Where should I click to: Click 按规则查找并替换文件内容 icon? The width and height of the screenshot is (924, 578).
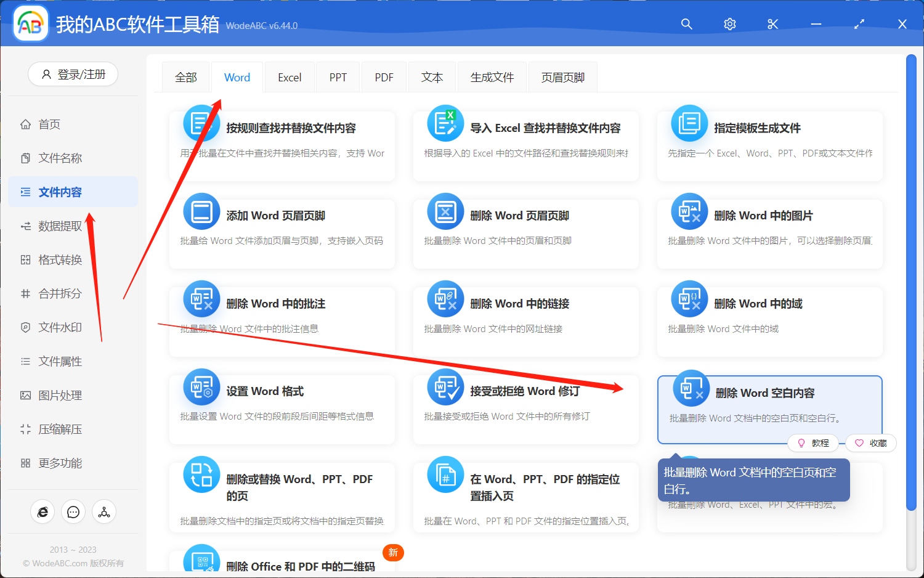click(201, 123)
